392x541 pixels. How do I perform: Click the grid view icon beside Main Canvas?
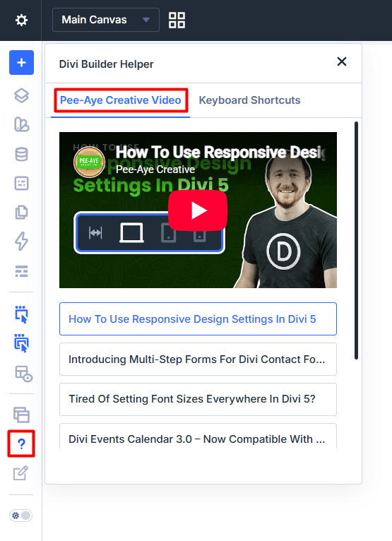click(x=177, y=20)
